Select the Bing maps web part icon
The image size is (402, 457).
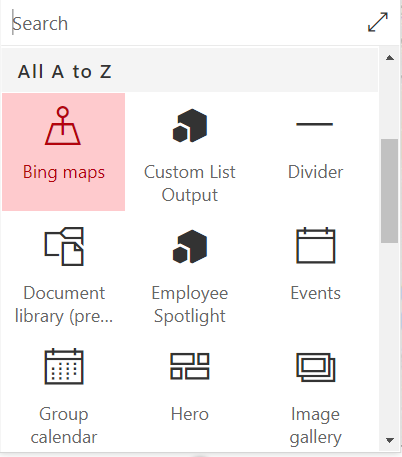[x=63, y=126]
